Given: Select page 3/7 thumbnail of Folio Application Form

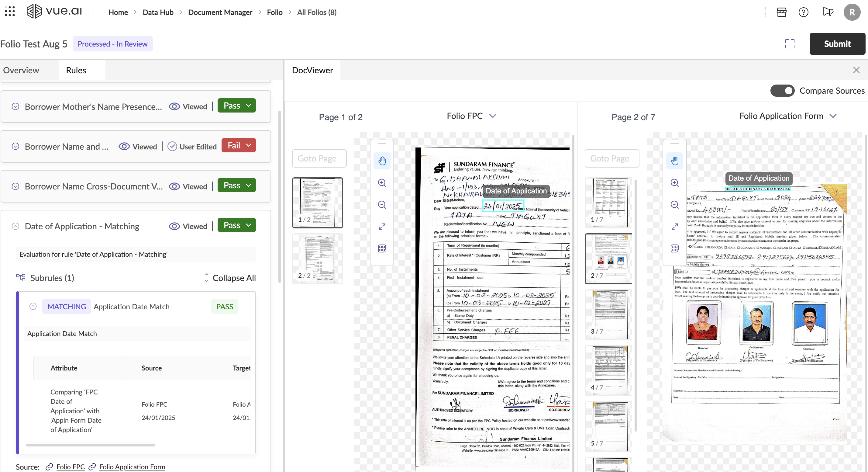Looking at the screenshot, I should pyautogui.click(x=608, y=314).
